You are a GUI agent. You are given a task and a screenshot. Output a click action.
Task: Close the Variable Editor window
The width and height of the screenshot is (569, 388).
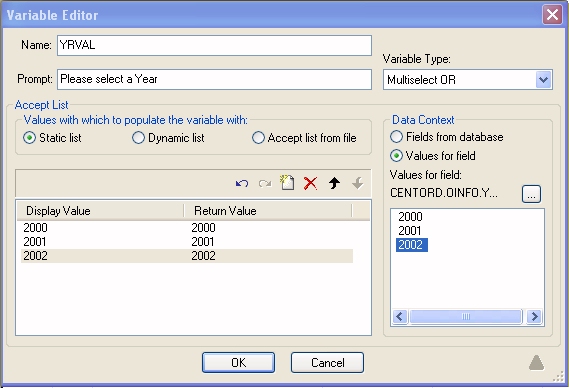pos(552,15)
